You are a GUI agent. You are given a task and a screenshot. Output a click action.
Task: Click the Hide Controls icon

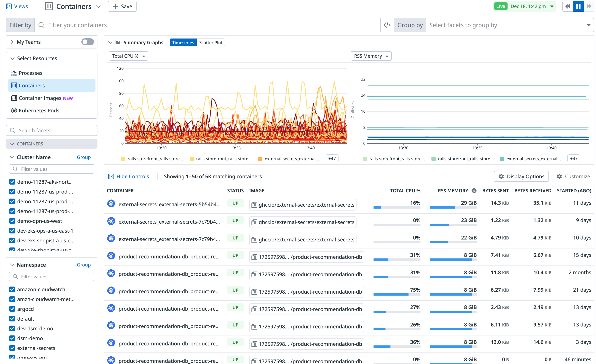click(111, 177)
